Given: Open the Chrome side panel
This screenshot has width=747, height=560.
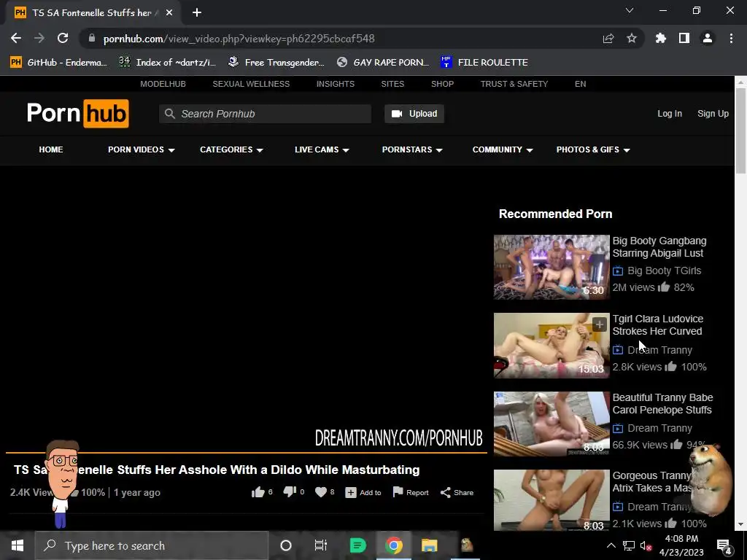Looking at the screenshot, I should (x=684, y=38).
